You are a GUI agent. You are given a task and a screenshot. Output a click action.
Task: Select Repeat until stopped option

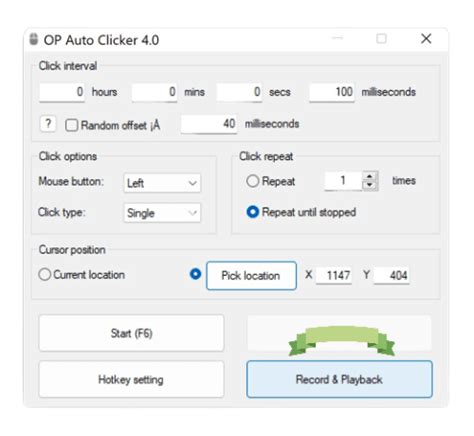(x=252, y=212)
